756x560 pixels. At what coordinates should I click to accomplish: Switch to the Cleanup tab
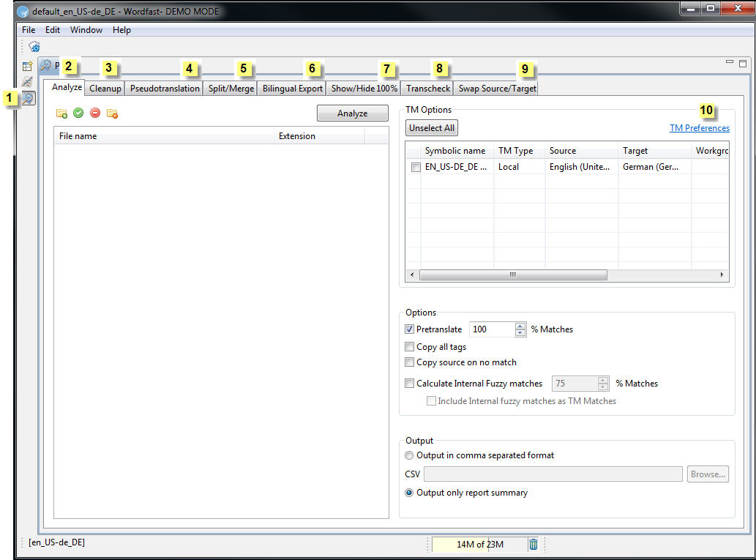point(105,89)
